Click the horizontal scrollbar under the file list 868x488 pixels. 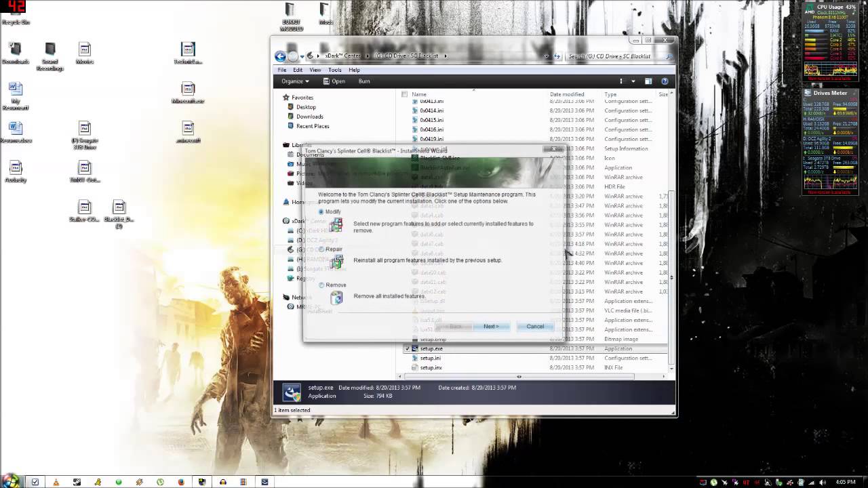(519, 376)
